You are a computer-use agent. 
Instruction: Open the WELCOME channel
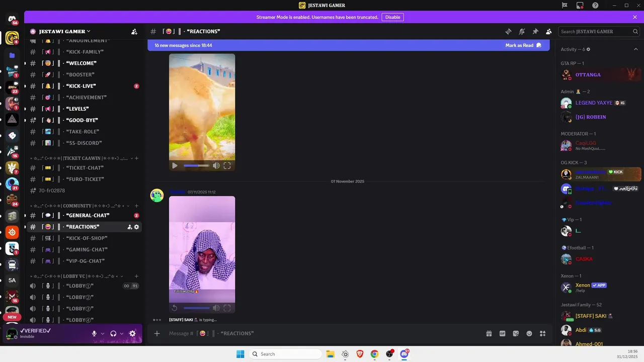click(84, 63)
